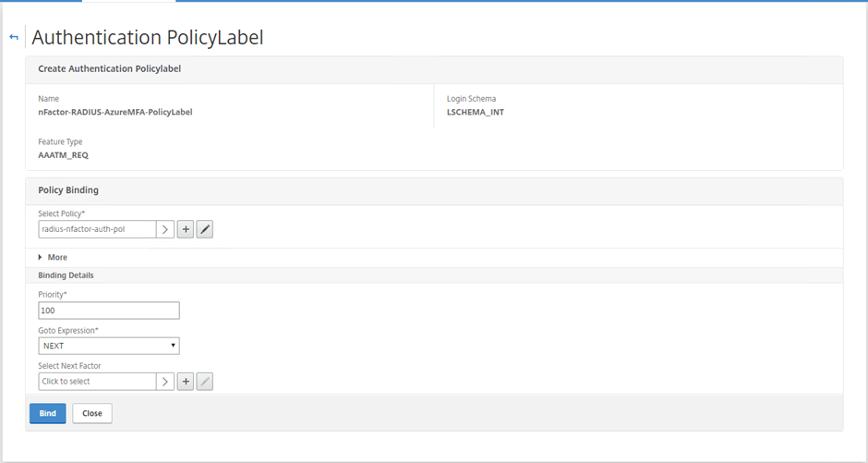Click the Bind button
The image size is (868, 463).
[x=48, y=413]
